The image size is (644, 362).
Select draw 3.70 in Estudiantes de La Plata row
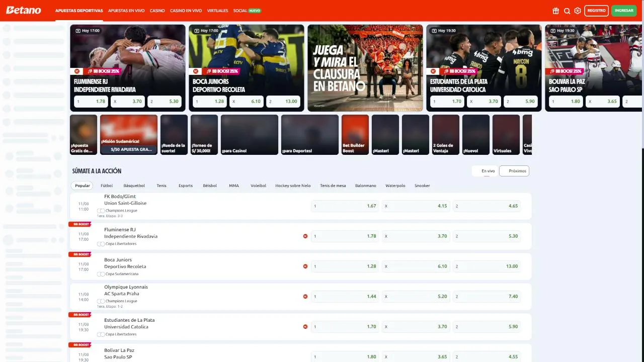pos(416,326)
